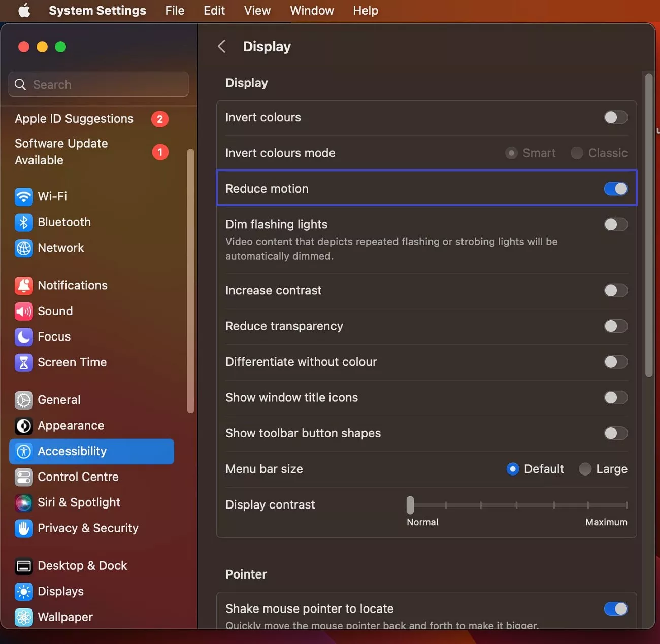Click the Software Update Available link

tap(61, 152)
